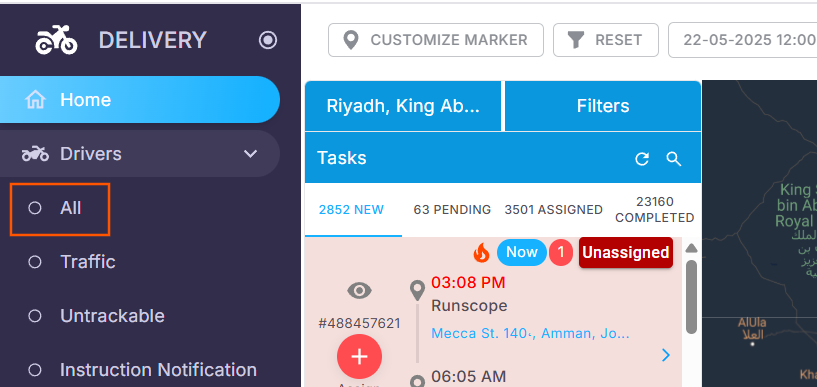Switch to the 3501 ASSIGNED tab
817x387 pixels.
pos(553,210)
